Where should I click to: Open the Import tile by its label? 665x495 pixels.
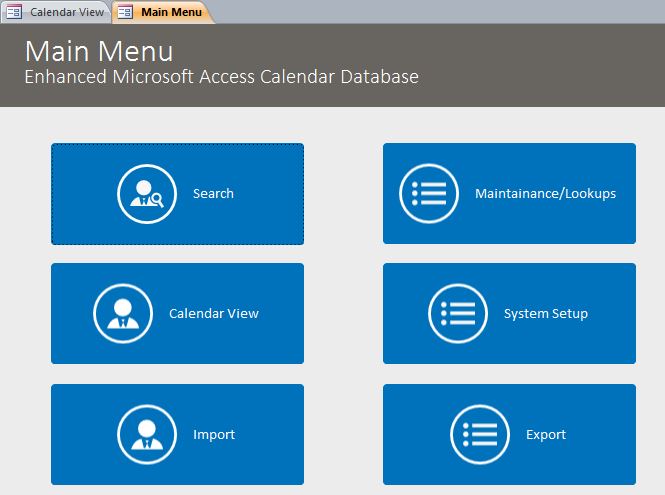point(214,434)
